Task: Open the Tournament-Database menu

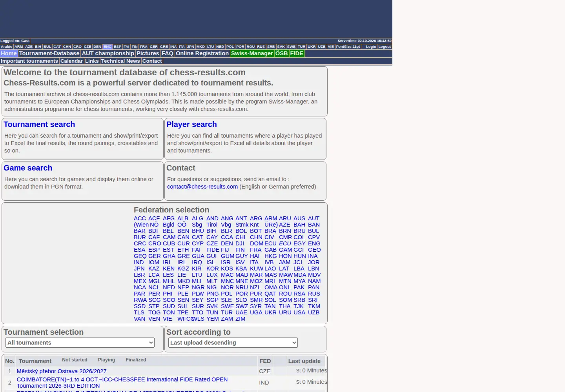Action: click(49, 53)
